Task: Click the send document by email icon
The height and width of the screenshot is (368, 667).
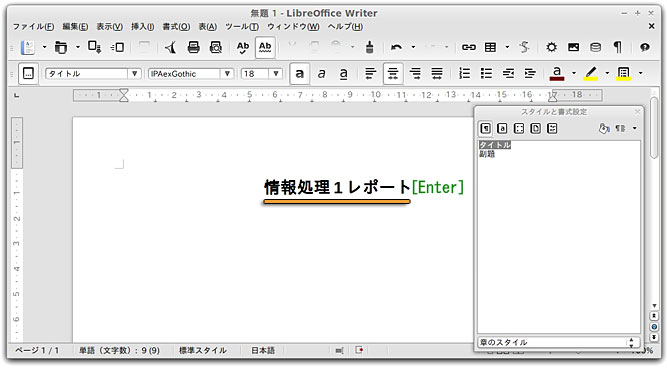Action: pyautogui.click(x=117, y=47)
